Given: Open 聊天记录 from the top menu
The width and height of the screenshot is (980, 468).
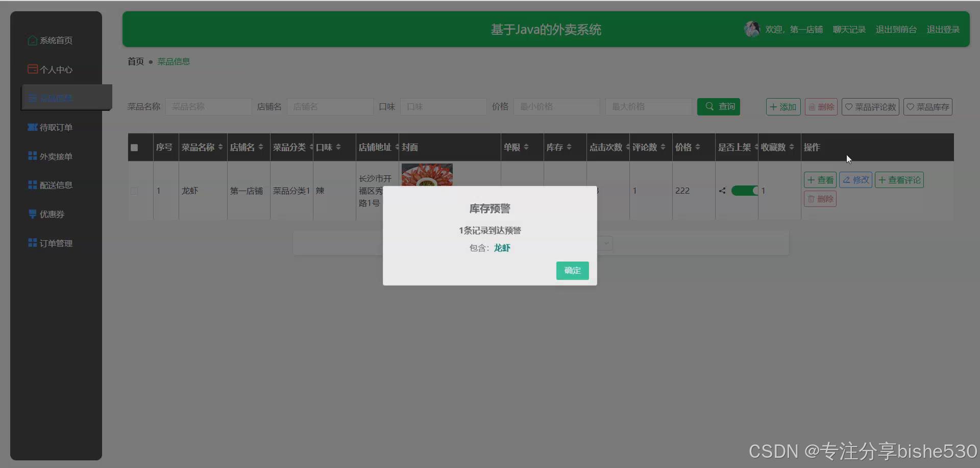Looking at the screenshot, I should click(x=849, y=29).
